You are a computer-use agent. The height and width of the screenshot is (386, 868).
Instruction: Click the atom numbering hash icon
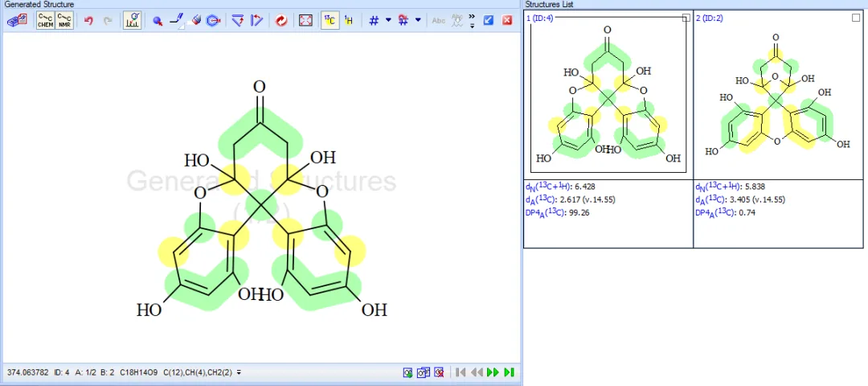pos(375,20)
